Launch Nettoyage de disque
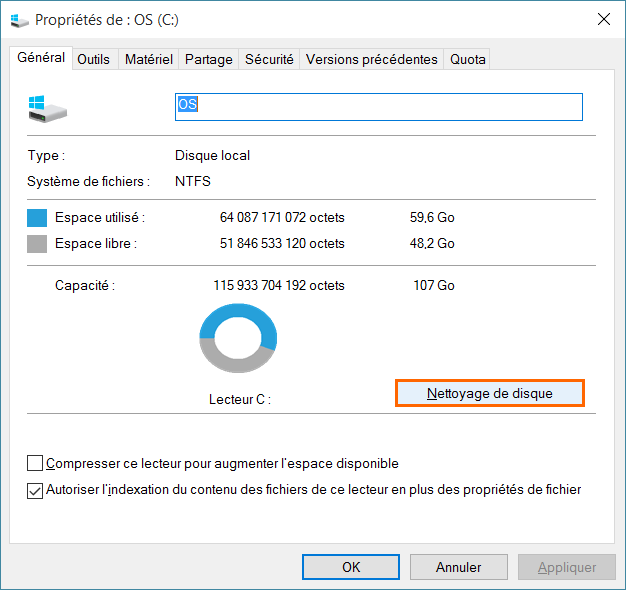 [490, 393]
